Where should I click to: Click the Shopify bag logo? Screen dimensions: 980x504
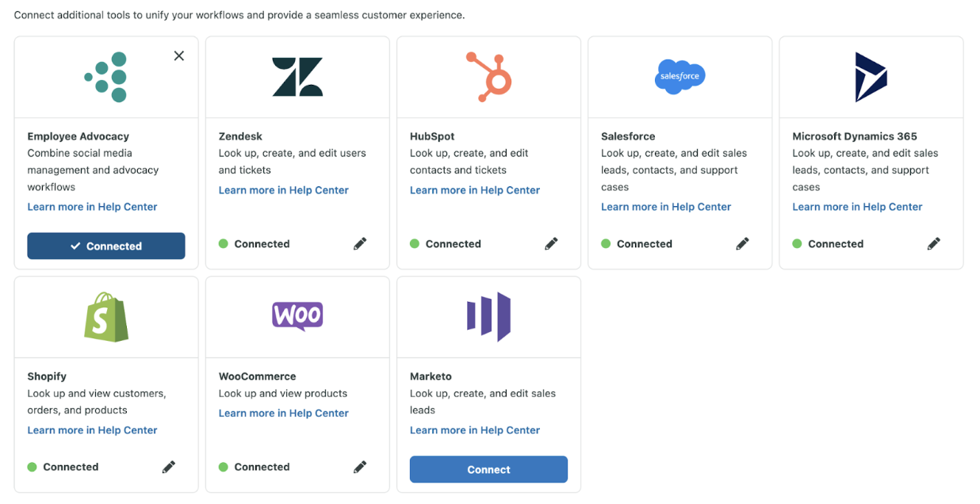[106, 317]
